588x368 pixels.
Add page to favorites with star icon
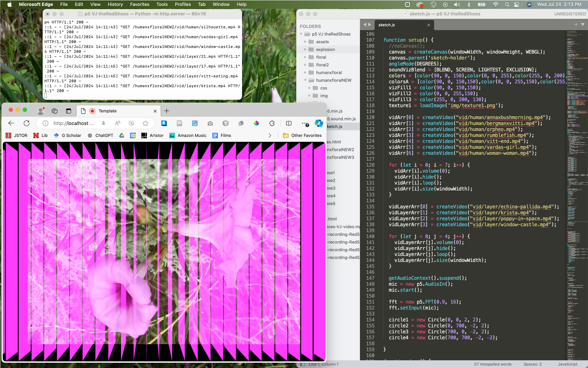click(146, 123)
